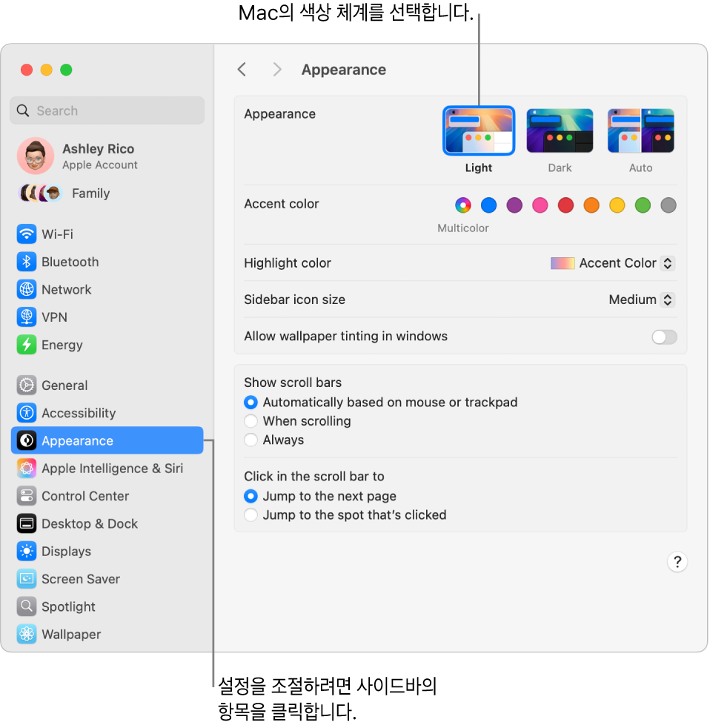This screenshot has width=710, height=728.
Task: Click the green Energy bolt icon
Action: (27, 345)
